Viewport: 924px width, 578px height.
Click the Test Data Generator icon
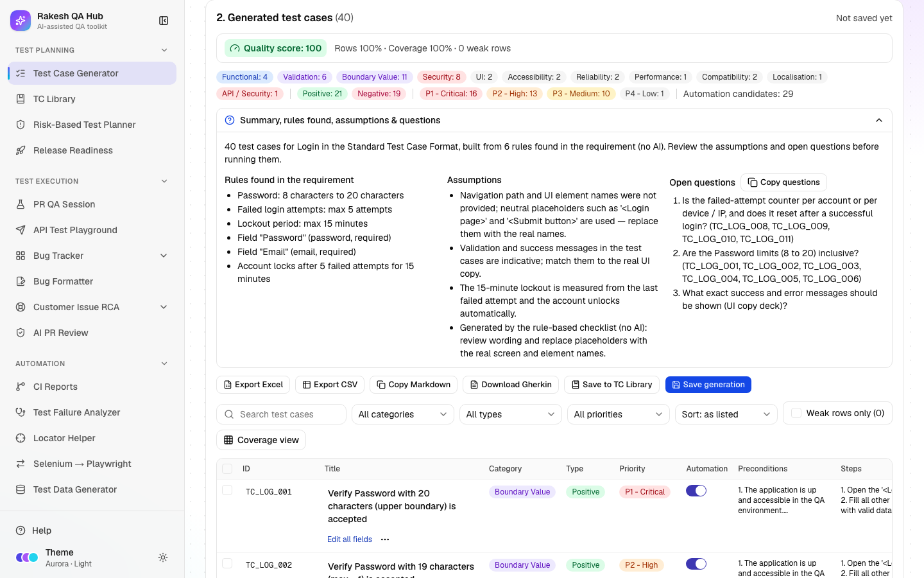click(21, 489)
